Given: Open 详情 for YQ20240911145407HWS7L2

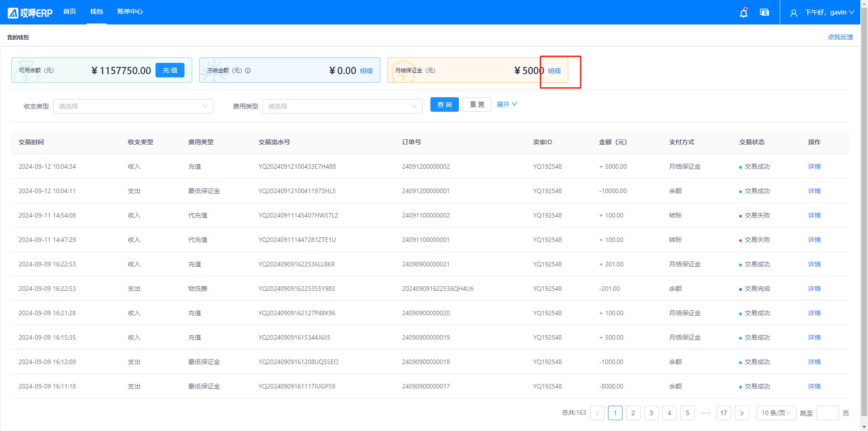Looking at the screenshot, I should (x=814, y=215).
